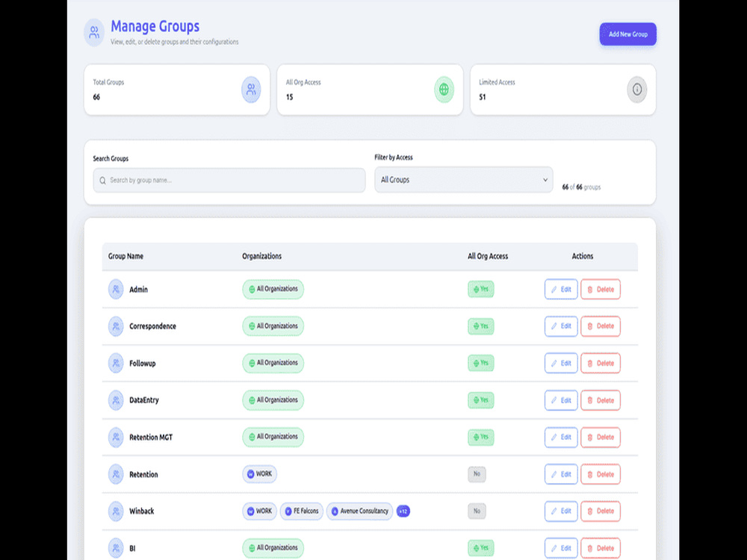Click the WORK chip in Winback row
The width and height of the screenshot is (747, 560).
tap(260, 511)
